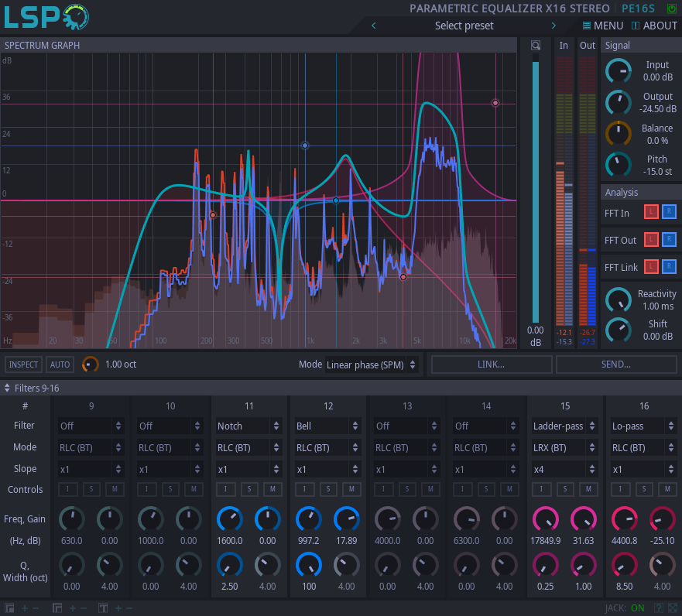Click the T panel icon at the bottom

[102, 608]
